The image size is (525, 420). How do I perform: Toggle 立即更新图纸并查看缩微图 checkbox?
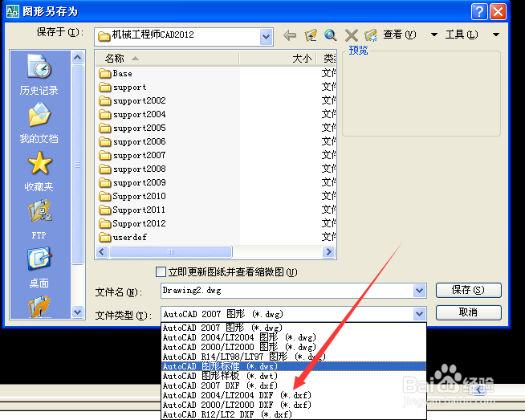pyautogui.click(x=161, y=272)
